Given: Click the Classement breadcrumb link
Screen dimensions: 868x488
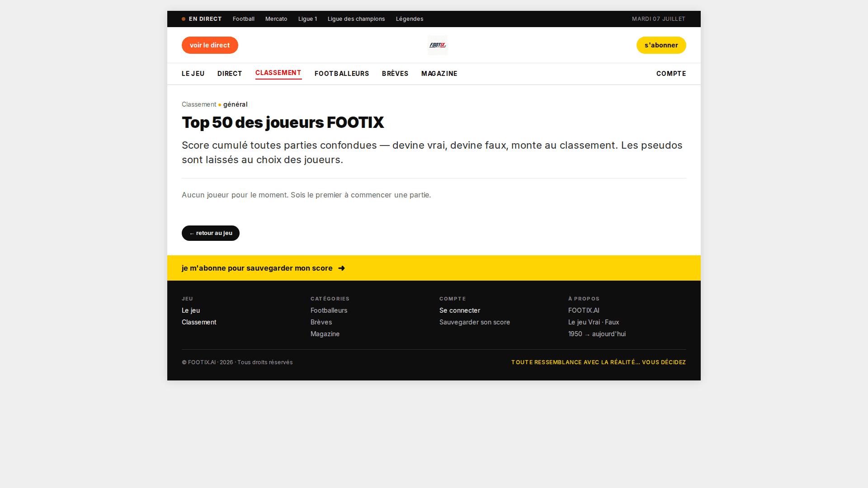Looking at the screenshot, I should [199, 104].
